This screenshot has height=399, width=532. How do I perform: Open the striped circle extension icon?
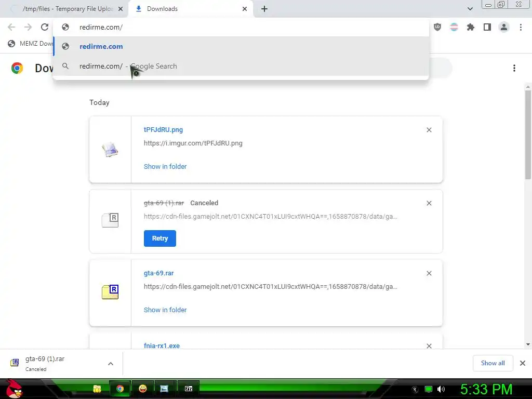pyautogui.click(x=454, y=27)
